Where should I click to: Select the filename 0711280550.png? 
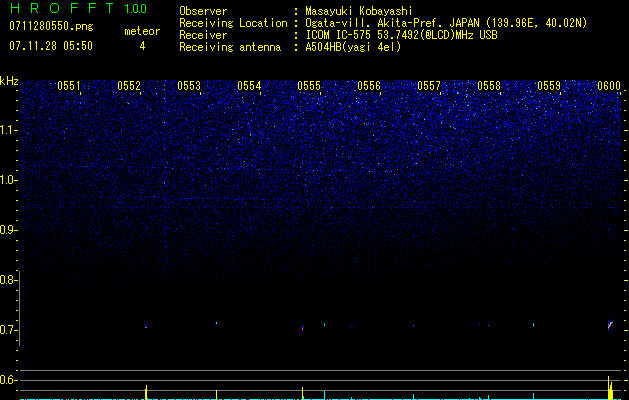[51, 27]
